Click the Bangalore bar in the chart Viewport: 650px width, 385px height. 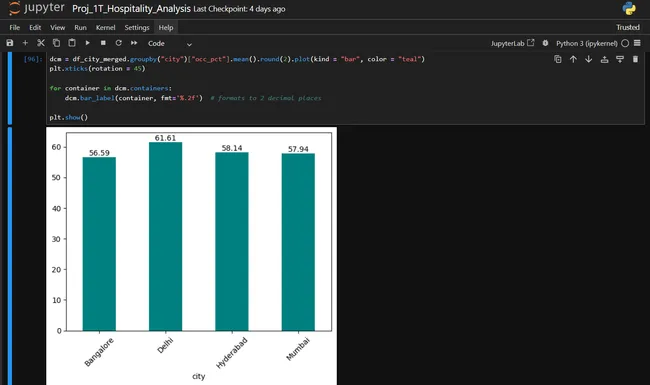coord(99,244)
